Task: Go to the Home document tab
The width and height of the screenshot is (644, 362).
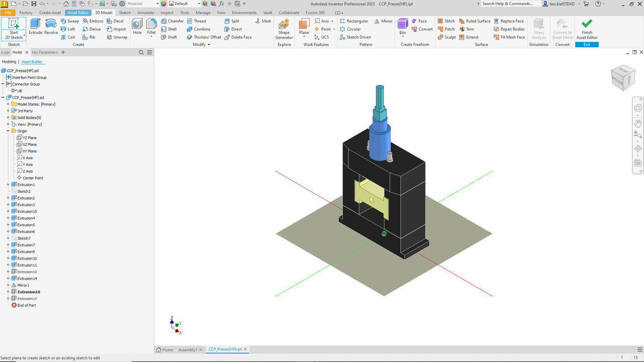Action: [x=165, y=349]
